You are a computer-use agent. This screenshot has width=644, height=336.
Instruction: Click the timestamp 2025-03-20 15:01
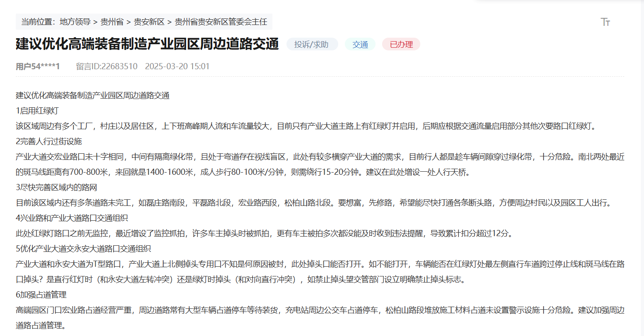(x=177, y=66)
